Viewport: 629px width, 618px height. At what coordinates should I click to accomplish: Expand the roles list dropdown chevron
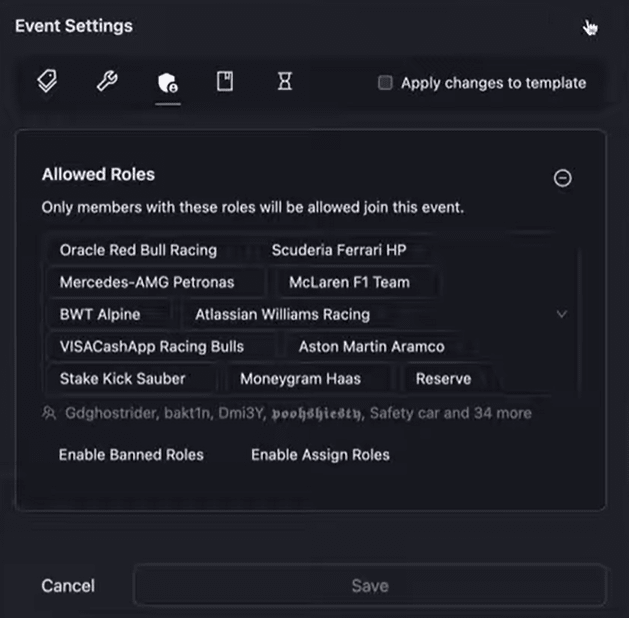pyautogui.click(x=561, y=314)
